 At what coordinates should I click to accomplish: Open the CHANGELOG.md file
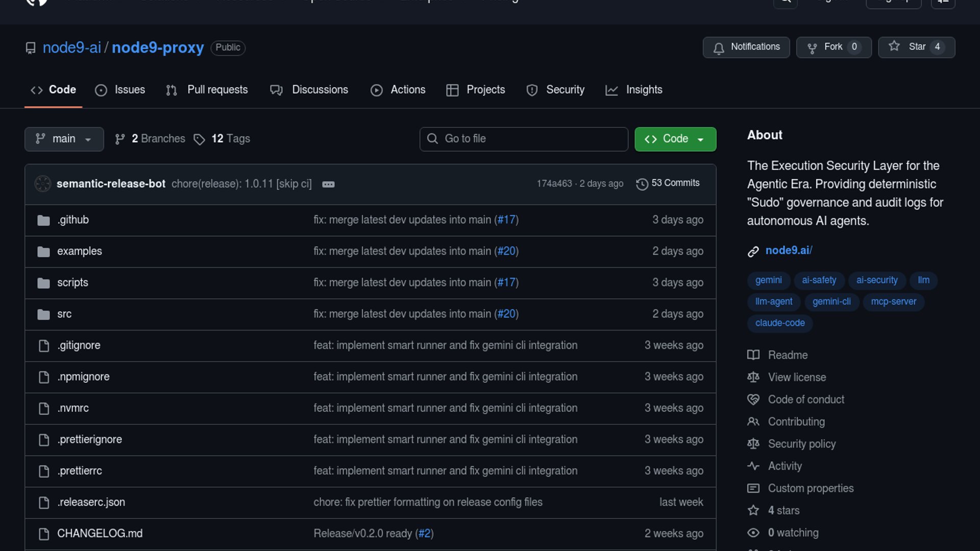pyautogui.click(x=100, y=534)
